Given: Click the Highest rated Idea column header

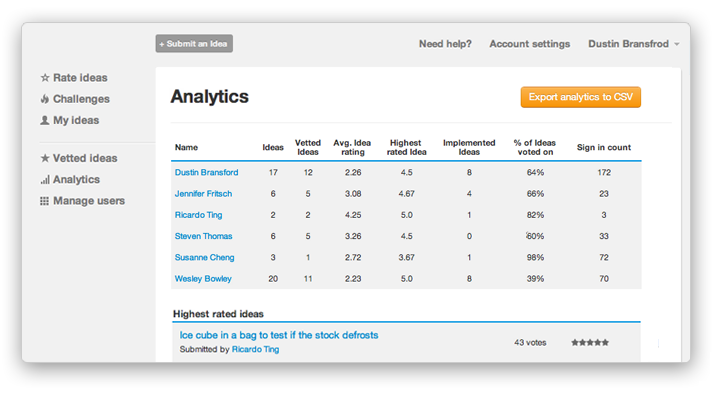Looking at the screenshot, I should 406,148.
